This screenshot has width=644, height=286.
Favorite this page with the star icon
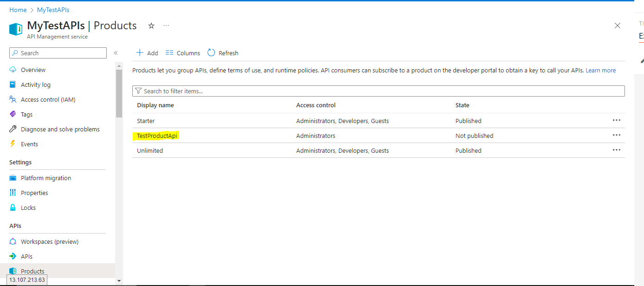tap(151, 26)
